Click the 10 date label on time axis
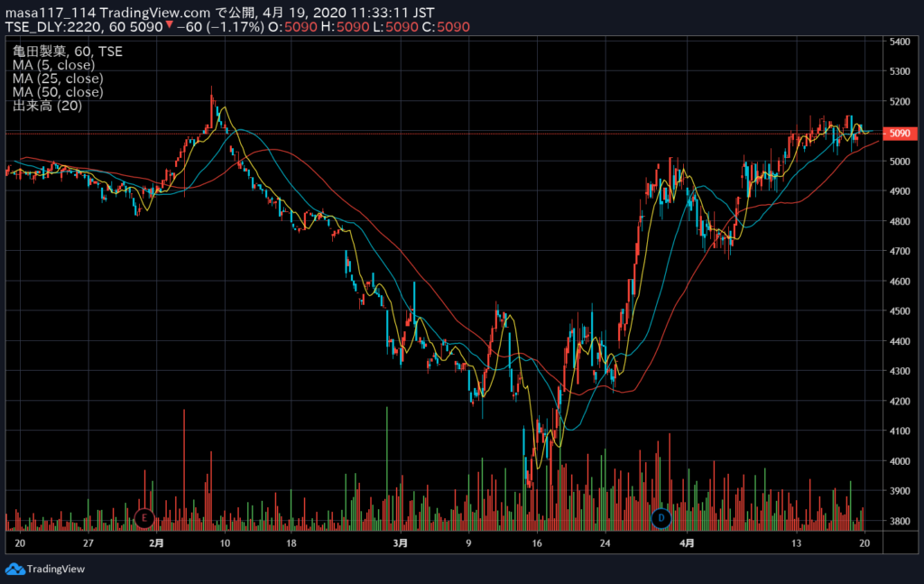 coord(225,542)
